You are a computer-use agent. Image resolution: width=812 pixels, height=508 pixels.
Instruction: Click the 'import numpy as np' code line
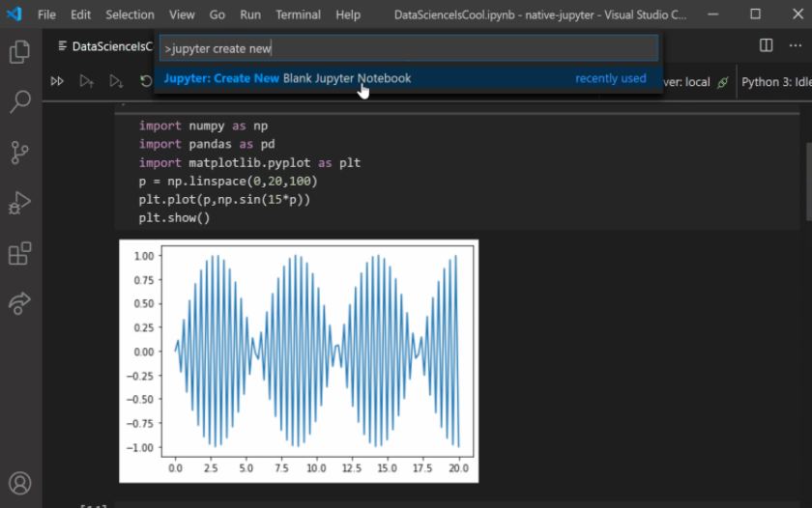[203, 126]
